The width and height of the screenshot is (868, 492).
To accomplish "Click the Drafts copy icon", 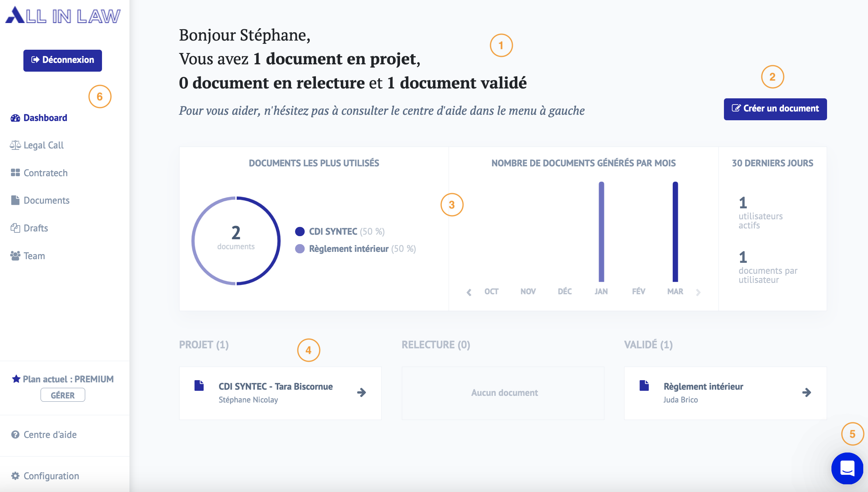I will [x=15, y=228].
